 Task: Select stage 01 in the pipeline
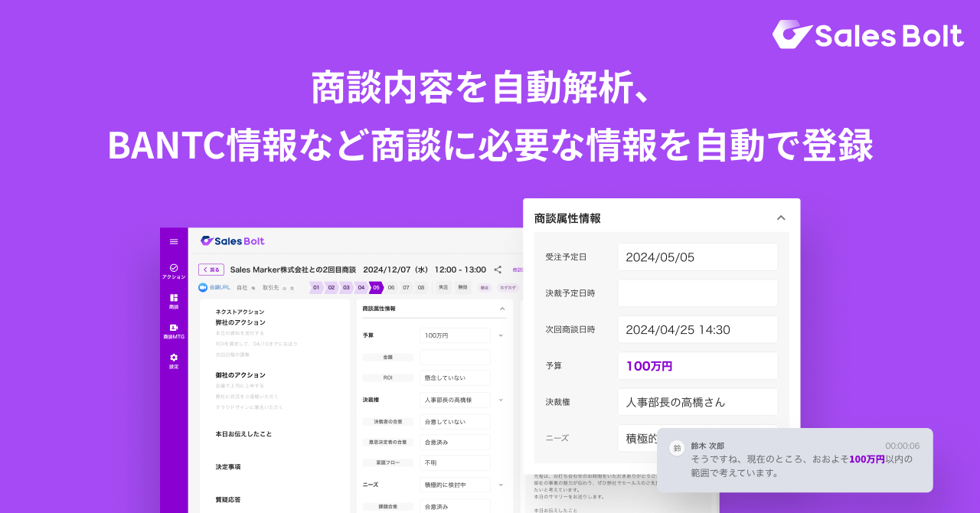point(316,288)
